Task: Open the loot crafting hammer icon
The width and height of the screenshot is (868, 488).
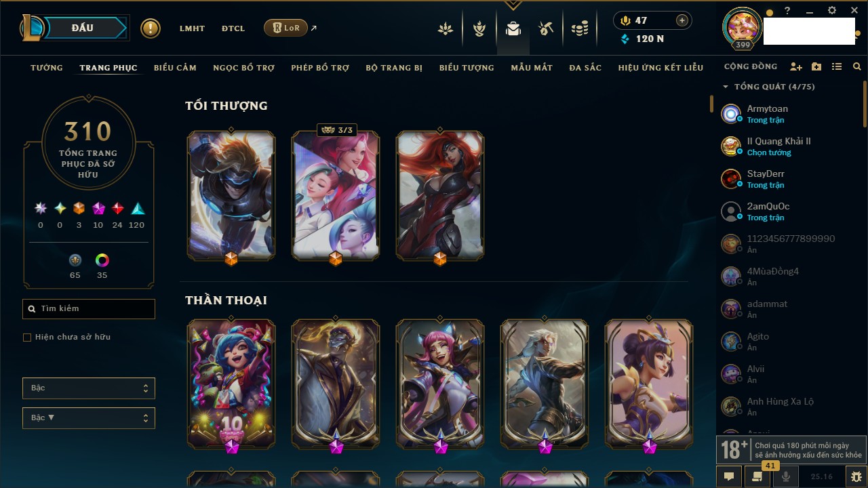Action: (546, 28)
